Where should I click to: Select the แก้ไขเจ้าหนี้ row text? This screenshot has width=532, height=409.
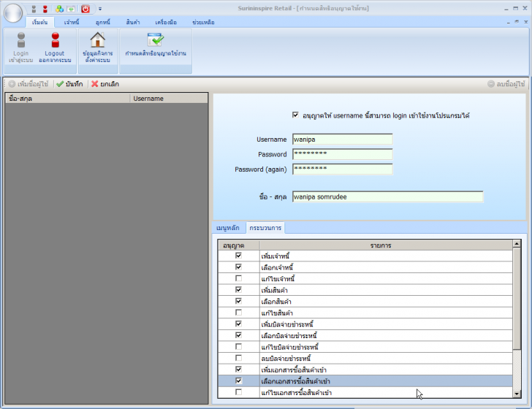[x=278, y=279]
